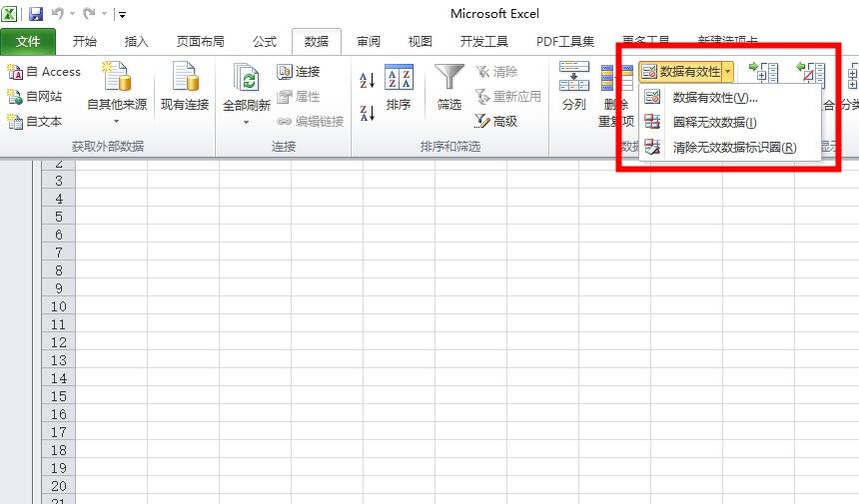The image size is (859, 504).
Task: Click the 删除重复项 icon
Action: tap(617, 78)
